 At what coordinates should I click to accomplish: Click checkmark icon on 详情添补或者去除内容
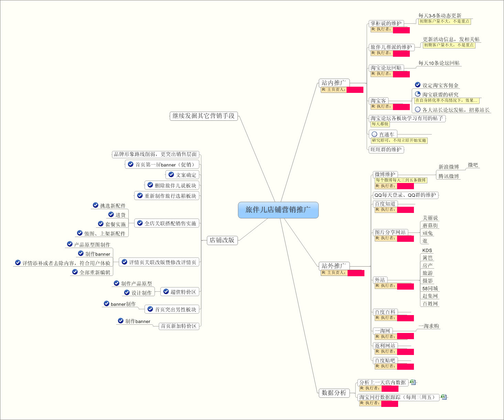click(18, 262)
